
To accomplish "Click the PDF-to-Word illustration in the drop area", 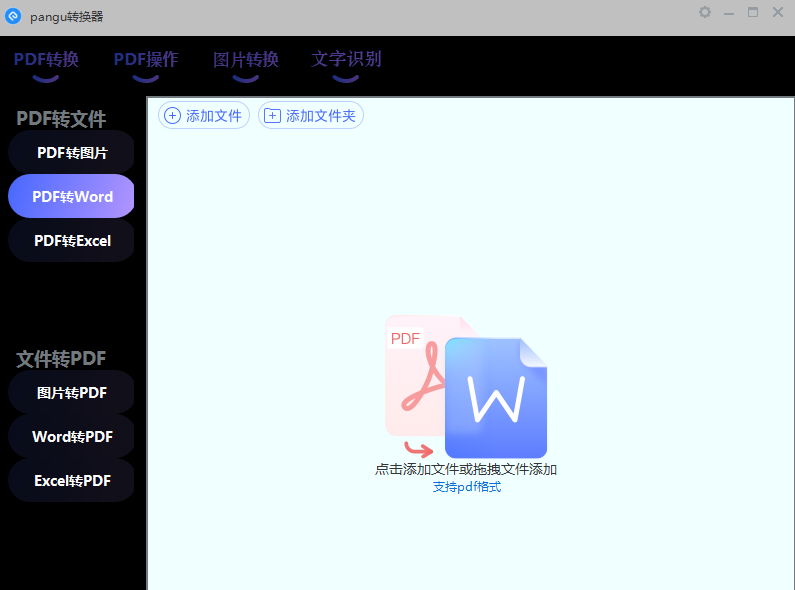I will 465,387.
